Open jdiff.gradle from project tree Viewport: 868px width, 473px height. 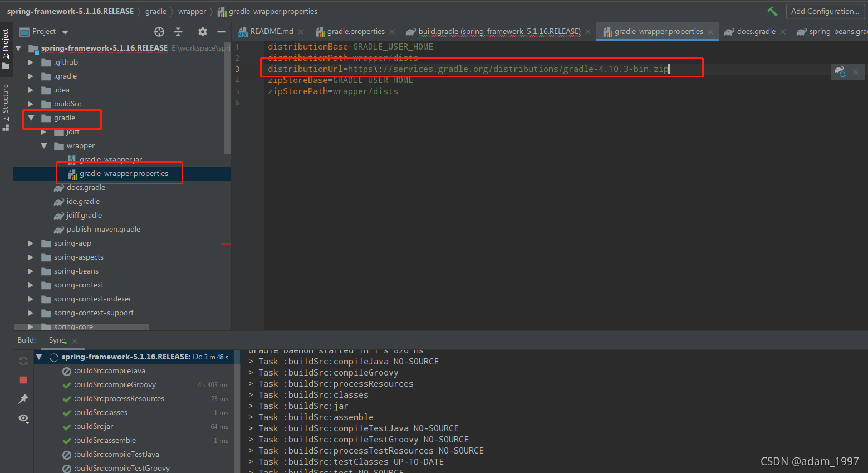(x=84, y=216)
